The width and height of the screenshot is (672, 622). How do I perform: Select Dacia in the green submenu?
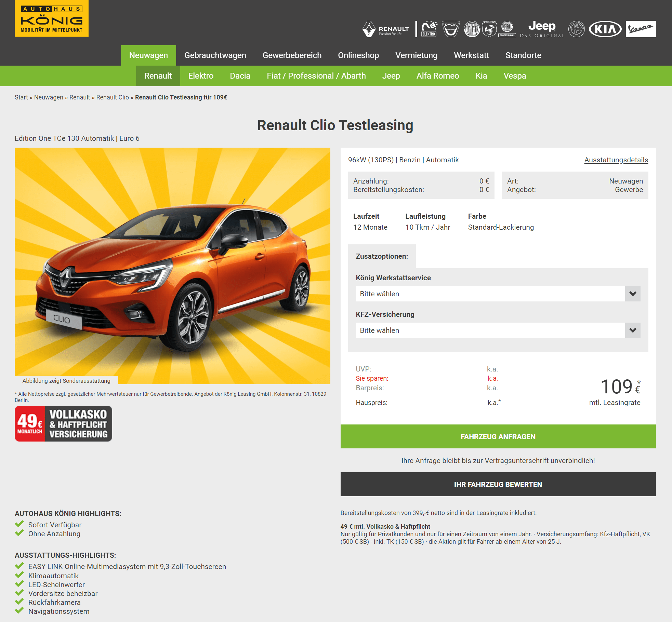click(240, 76)
